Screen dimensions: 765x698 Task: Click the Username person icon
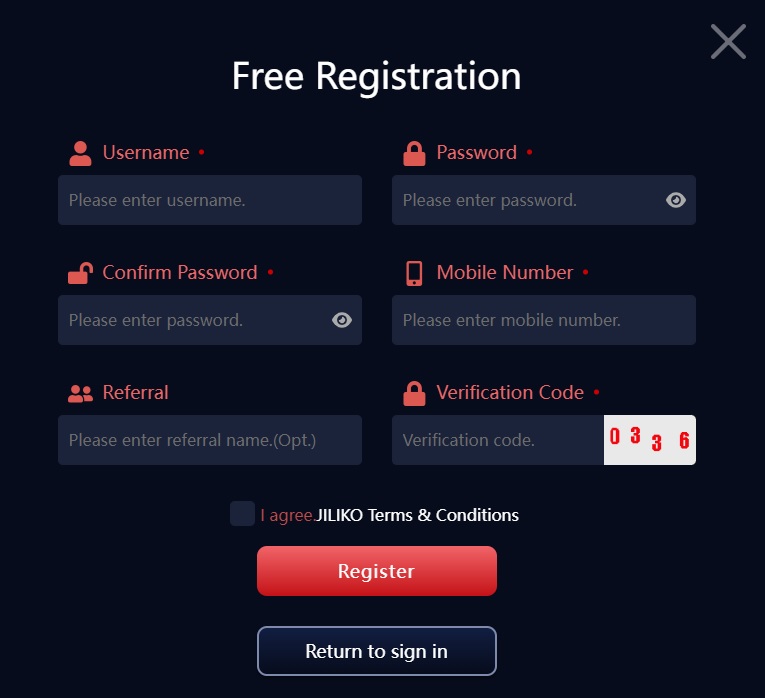point(80,154)
